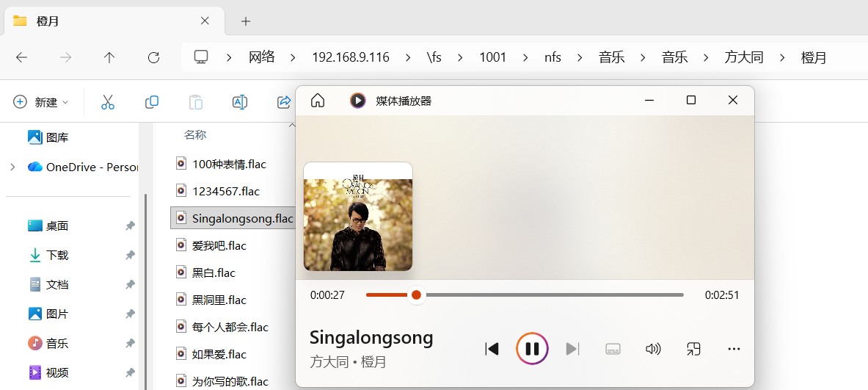Click the Singalongsong song title
Image resolution: width=868 pixels, height=390 pixels.
pos(371,337)
